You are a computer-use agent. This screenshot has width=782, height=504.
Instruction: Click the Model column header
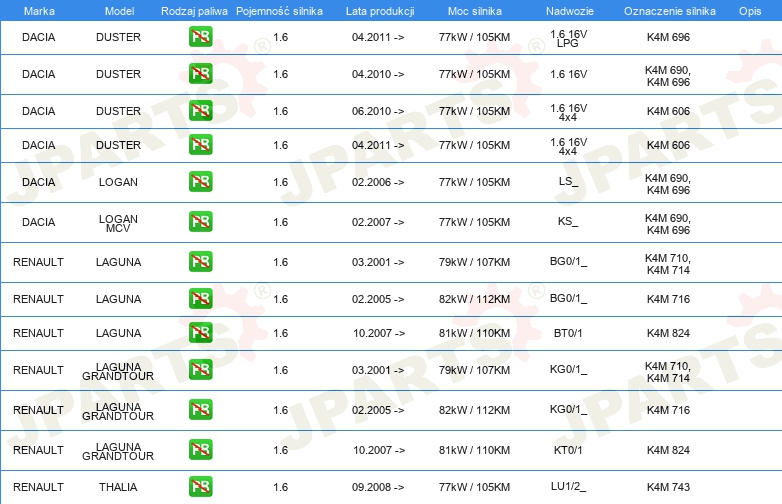tap(119, 11)
